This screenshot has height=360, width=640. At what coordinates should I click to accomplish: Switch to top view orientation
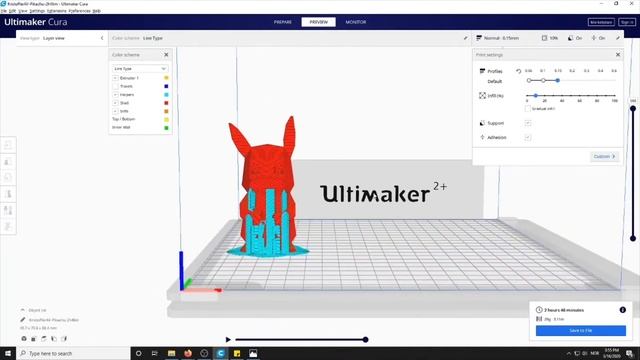[44, 339]
